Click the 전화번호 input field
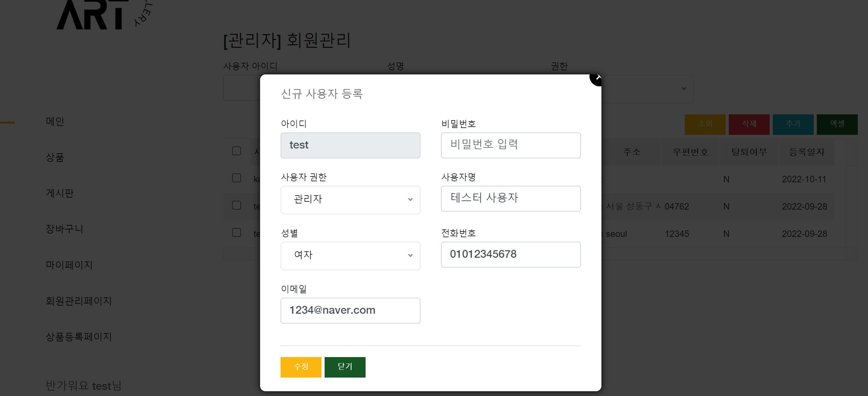The height and width of the screenshot is (396, 868). coord(511,255)
